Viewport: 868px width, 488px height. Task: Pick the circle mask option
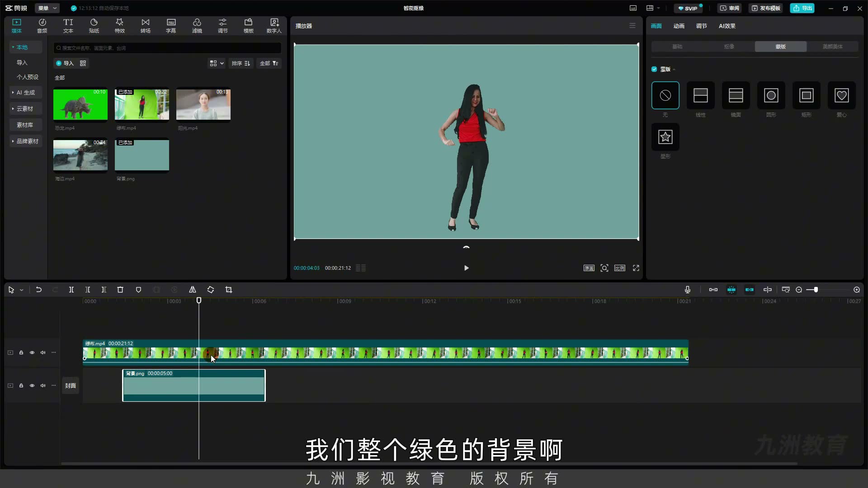click(771, 95)
